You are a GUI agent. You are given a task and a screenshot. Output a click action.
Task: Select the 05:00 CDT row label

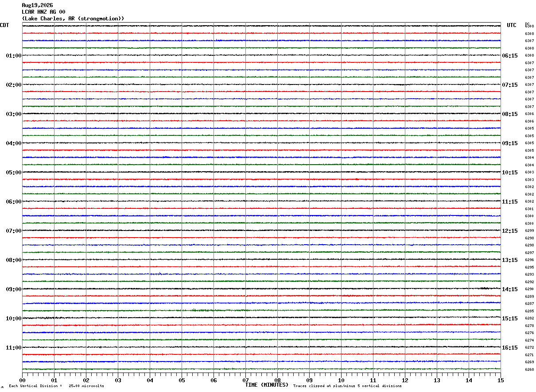(14, 173)
